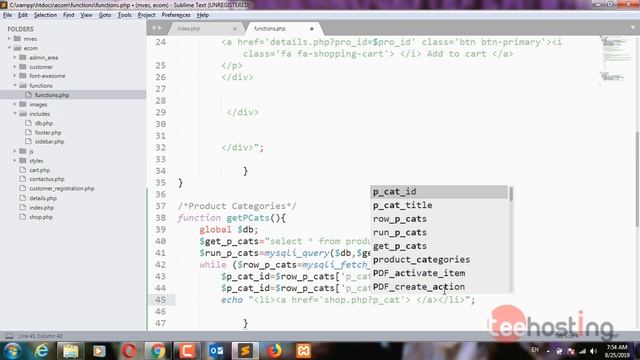Open the Help menu

coord(203,15)
